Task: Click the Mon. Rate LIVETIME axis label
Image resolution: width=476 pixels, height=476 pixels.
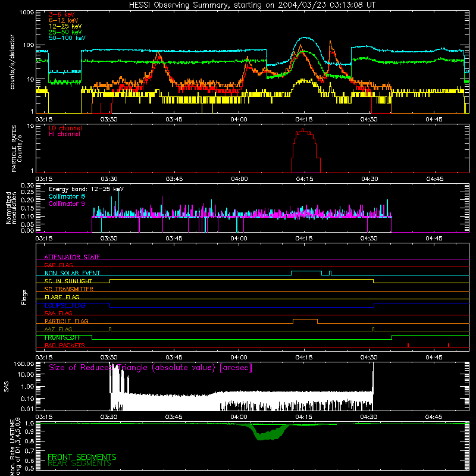Action: point(15,446)
